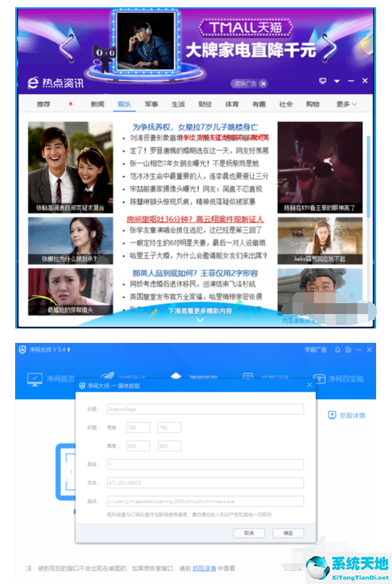Screen dimensions: 392x584
Task: Open article 张学友演唱会抓住逃犯
Action: (x=196, y=230)
